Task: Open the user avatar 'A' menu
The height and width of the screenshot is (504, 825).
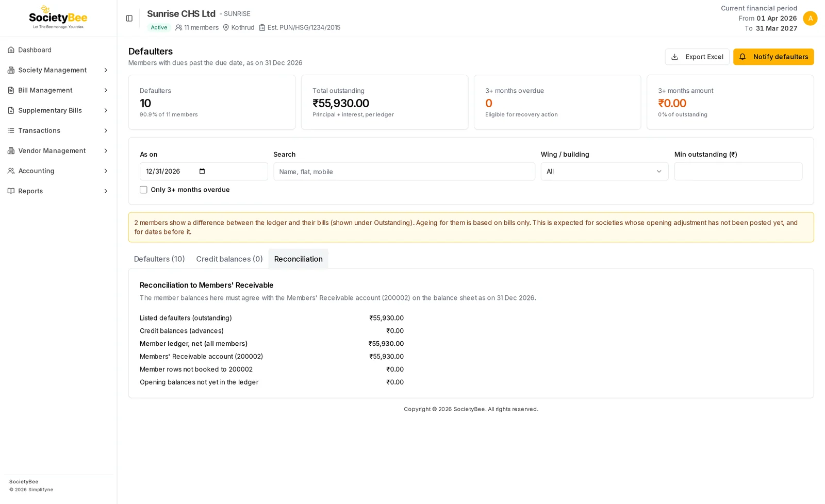Action: tap(810, 19)
